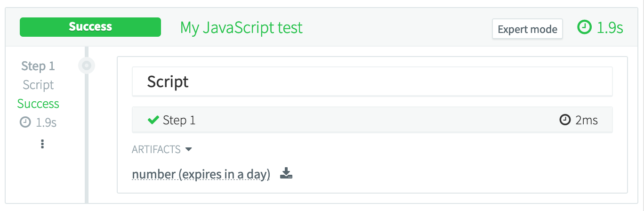Click the 1.9s total duration in header
Screen dimensions: 644x211
pos(610,28)
